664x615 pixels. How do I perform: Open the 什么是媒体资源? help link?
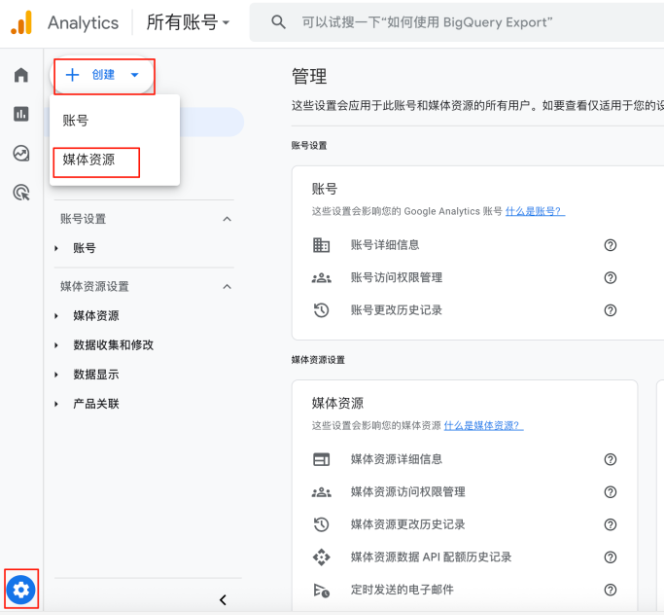click(x=483, y=425)
